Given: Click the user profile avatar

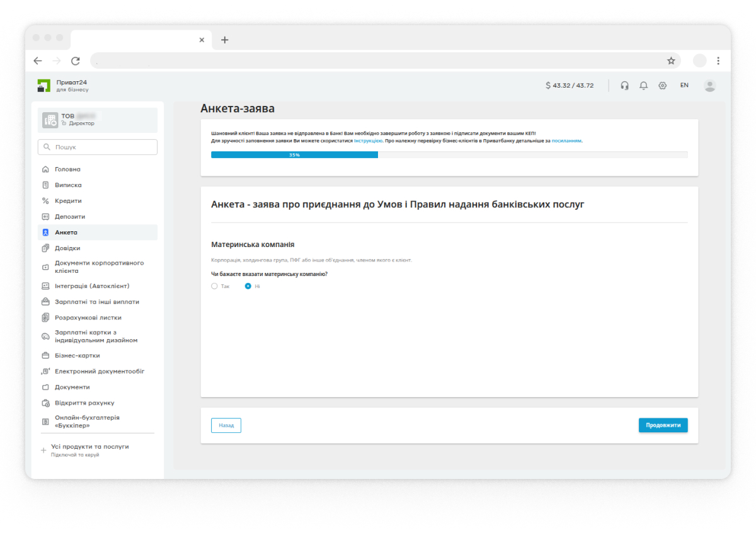Looking at the screenshot, I should coord(709,86).
